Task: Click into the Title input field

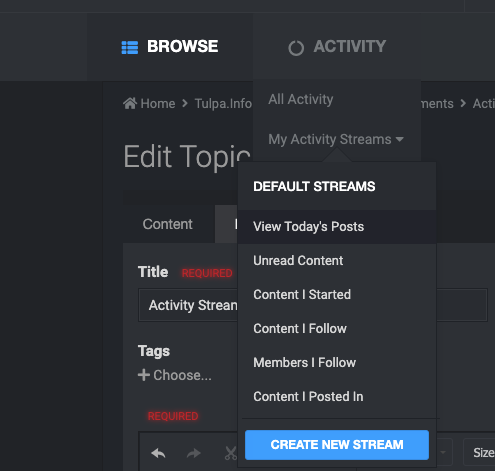Action: coord(313,305)
